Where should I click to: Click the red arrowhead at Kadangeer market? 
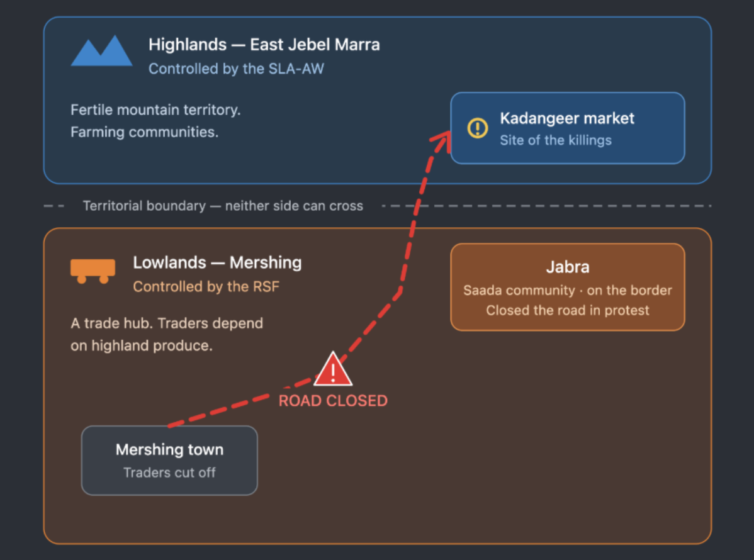click(x=441, y=141)
